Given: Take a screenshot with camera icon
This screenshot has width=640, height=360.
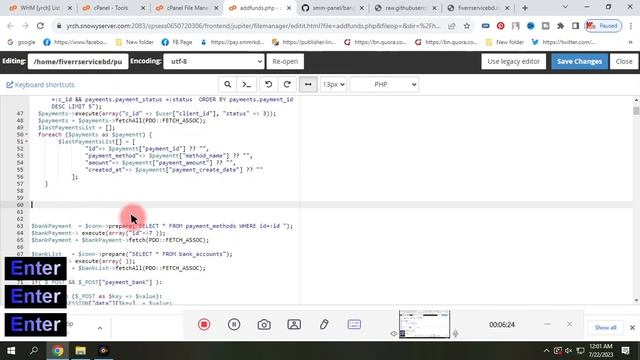Looking at the screenshot, I should (x=264, y=324).
